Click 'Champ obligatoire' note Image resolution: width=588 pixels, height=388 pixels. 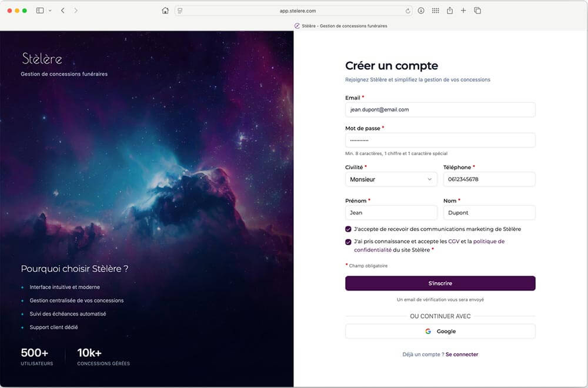point(368,266)
